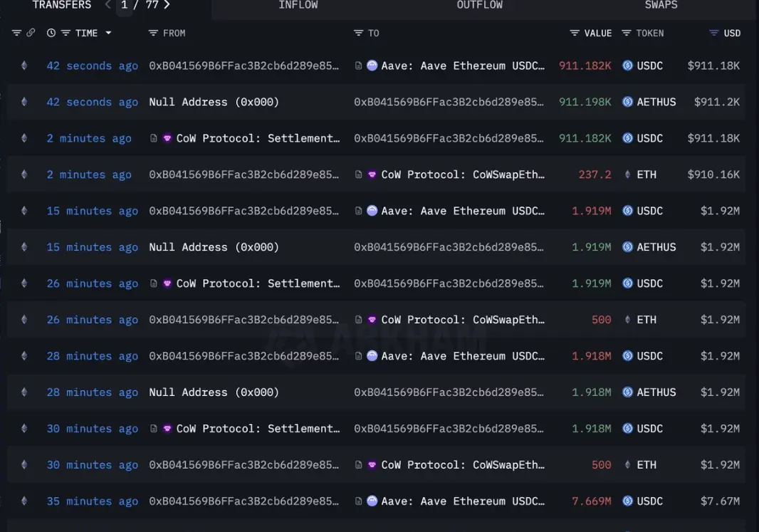
Task: Click the USD amount $911.2K
Action: [x=717, y=102]
